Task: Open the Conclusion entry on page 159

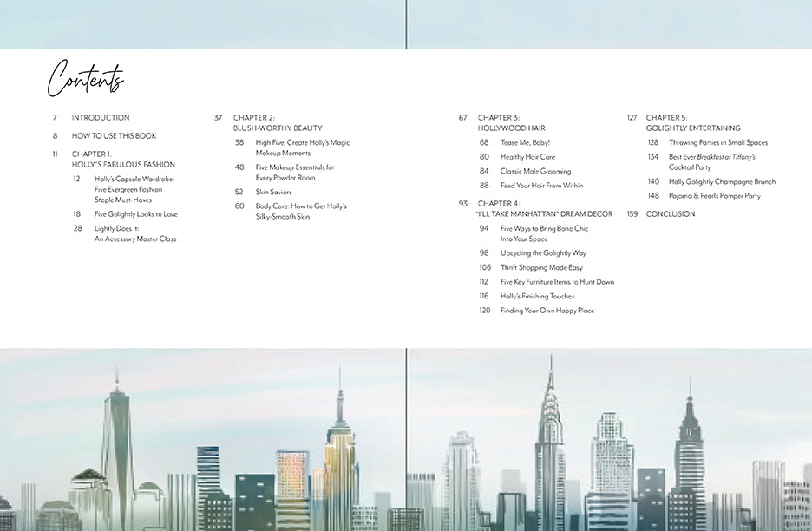Action: click(x=670, y=214)
